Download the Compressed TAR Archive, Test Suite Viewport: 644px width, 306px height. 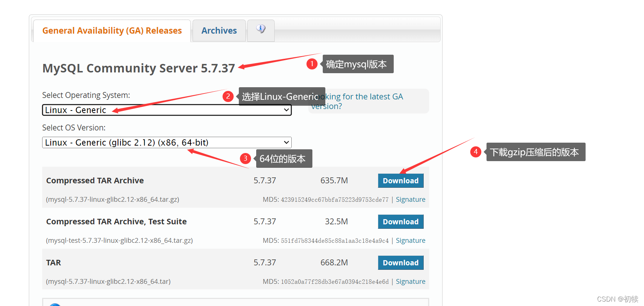401,222
